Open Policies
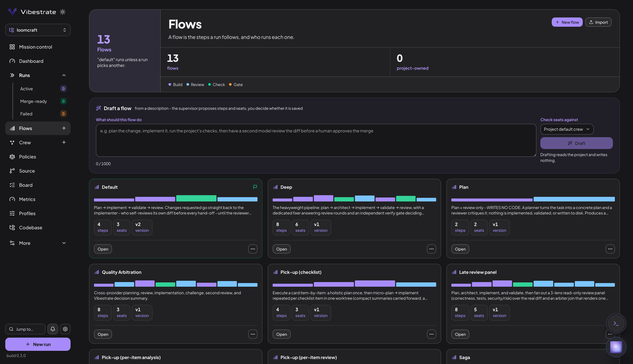Viewport: 633px width, 364px height. click(38, 157)
